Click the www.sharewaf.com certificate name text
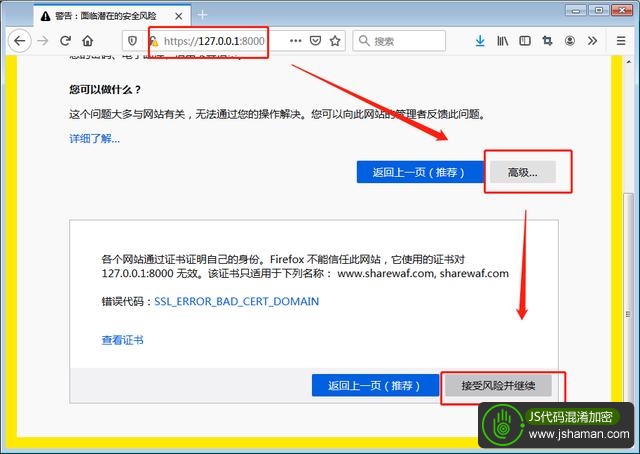This screenshot has height=454, width=640. tap(385, 273)
